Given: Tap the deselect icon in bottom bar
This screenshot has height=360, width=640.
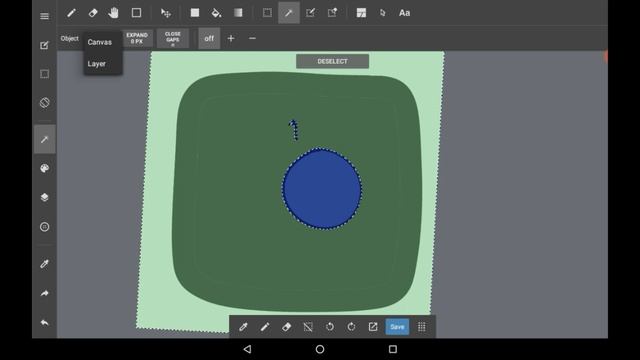Looking at the screenshot, I should tap(308, 327).
